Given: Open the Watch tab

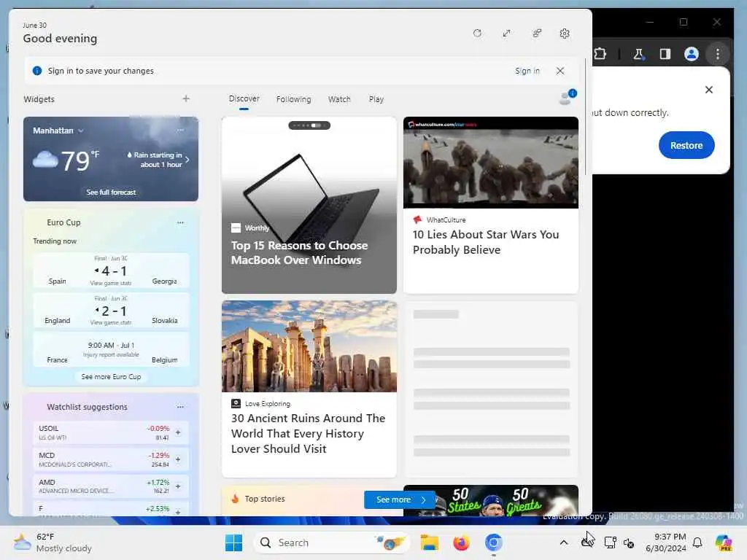Looking at the screenshot, I should coord(339,99).
